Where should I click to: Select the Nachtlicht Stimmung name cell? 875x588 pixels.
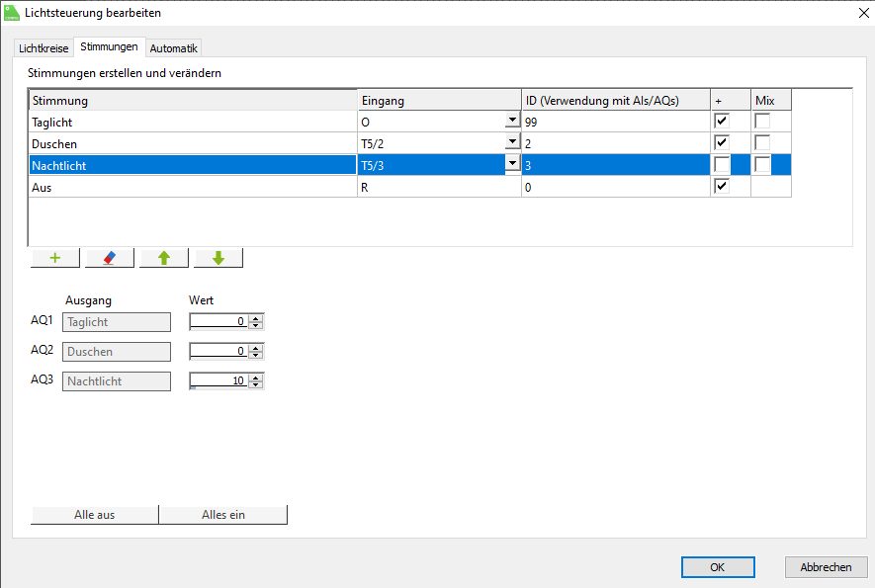tap(193, 165)
